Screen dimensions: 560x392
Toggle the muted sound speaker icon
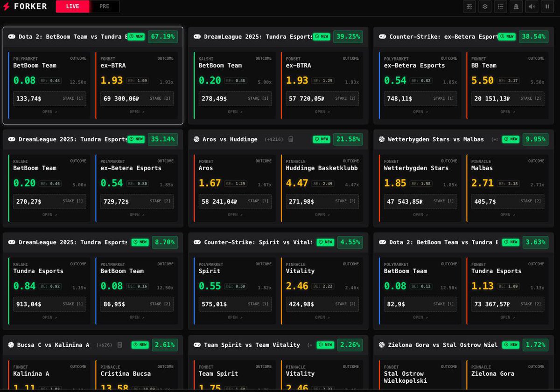coord(532,7)
